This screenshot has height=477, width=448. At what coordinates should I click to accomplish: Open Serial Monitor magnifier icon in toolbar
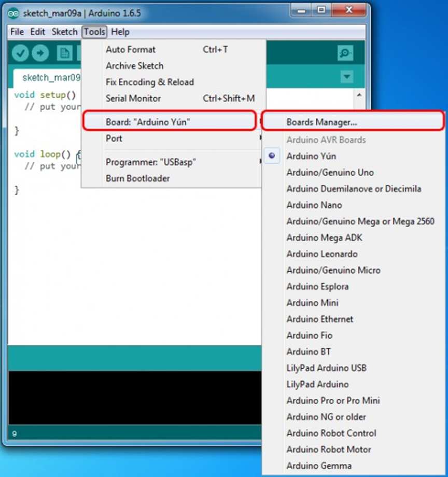click(x=345, y=53)
